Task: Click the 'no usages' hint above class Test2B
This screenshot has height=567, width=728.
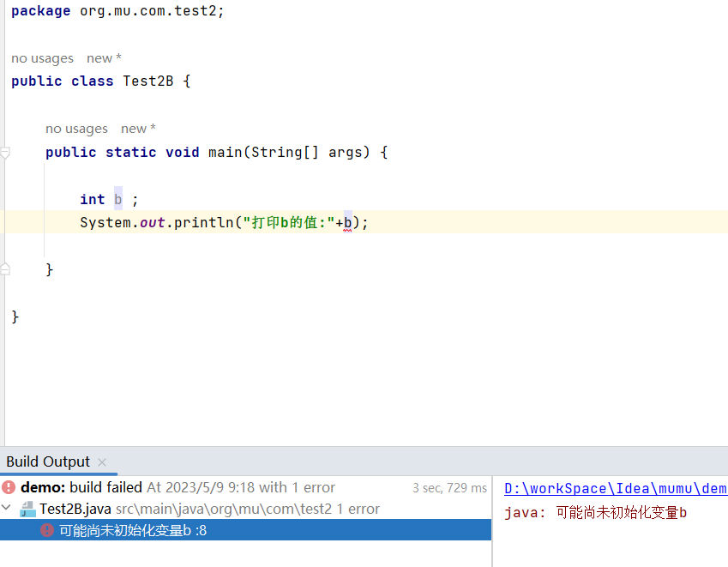Action: coord(42,58)
